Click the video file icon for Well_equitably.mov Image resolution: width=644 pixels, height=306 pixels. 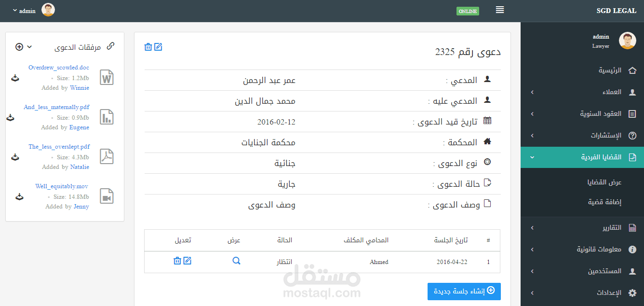(106, 195)
